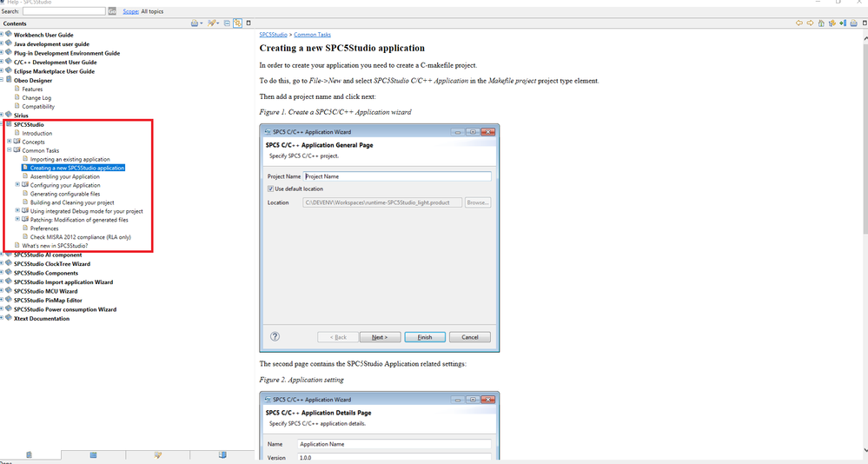Open Importing an existing application topic
This screenshot has height=464, width=868.
[70, 160]
